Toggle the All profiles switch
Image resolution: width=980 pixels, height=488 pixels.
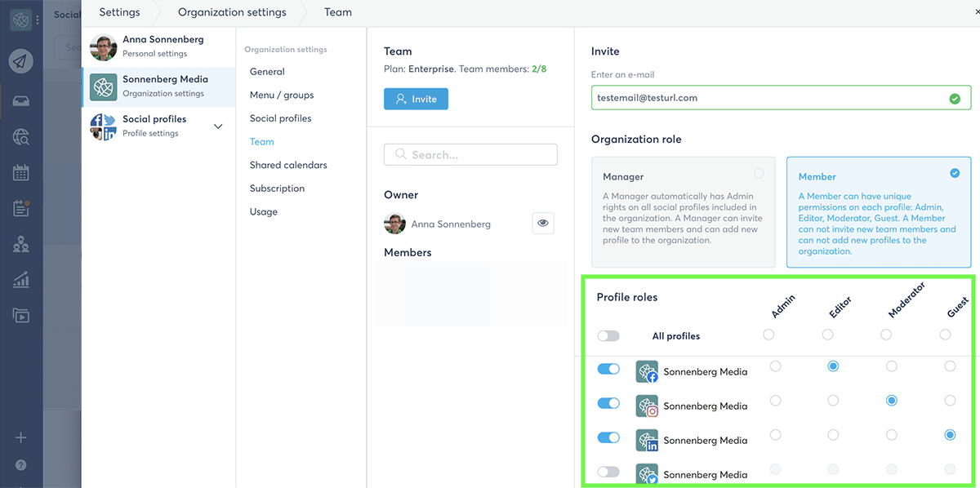coord(608,335)
